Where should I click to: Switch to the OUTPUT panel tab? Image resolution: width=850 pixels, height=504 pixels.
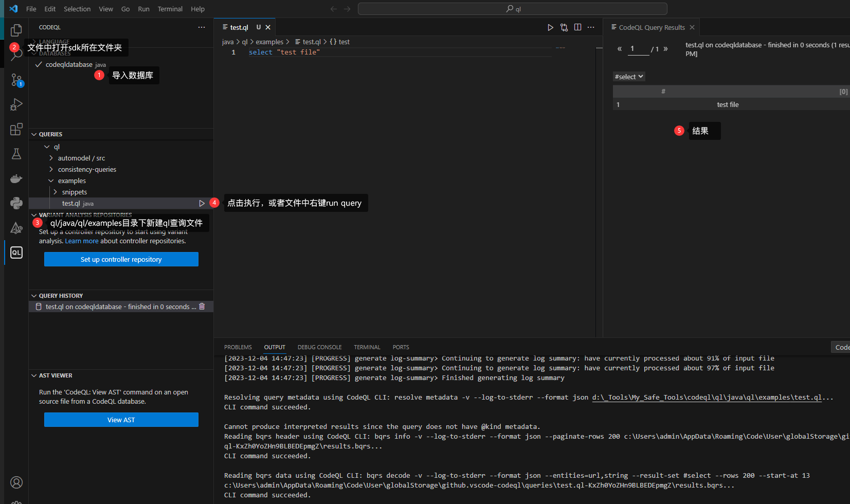coord(275,347)
